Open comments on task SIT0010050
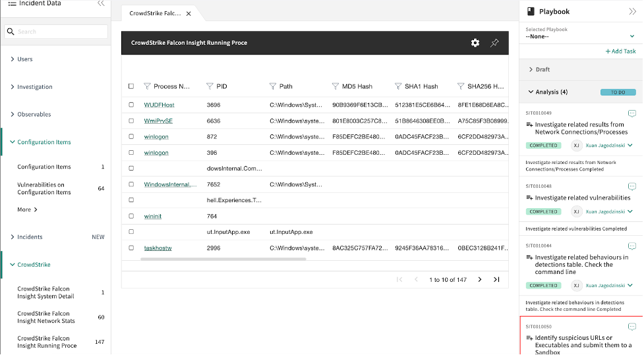This screenshot has width=644, height=355. coord(632,327)
